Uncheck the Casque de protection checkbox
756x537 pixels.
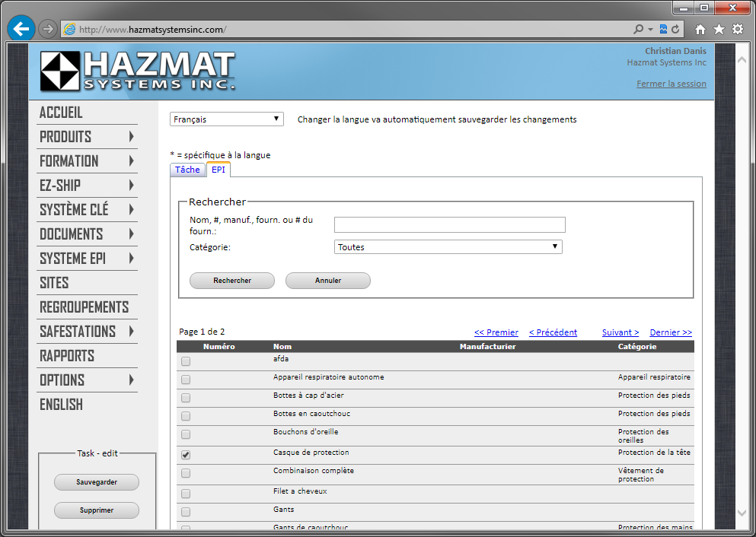186,455
